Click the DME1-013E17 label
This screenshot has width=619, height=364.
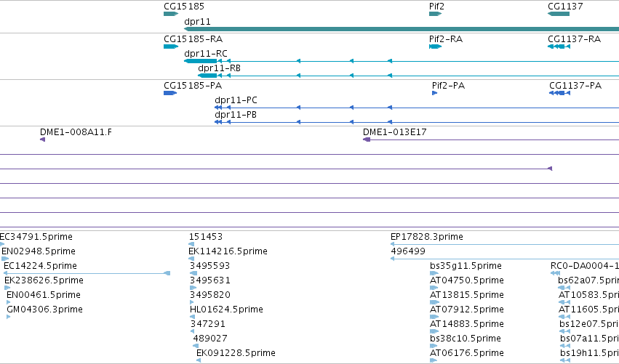[x=395, y=132]
